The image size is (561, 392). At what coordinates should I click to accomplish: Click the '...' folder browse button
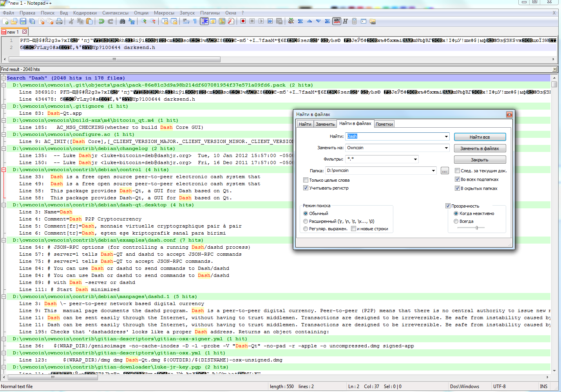pyautogui.click(x=445, y=171)
